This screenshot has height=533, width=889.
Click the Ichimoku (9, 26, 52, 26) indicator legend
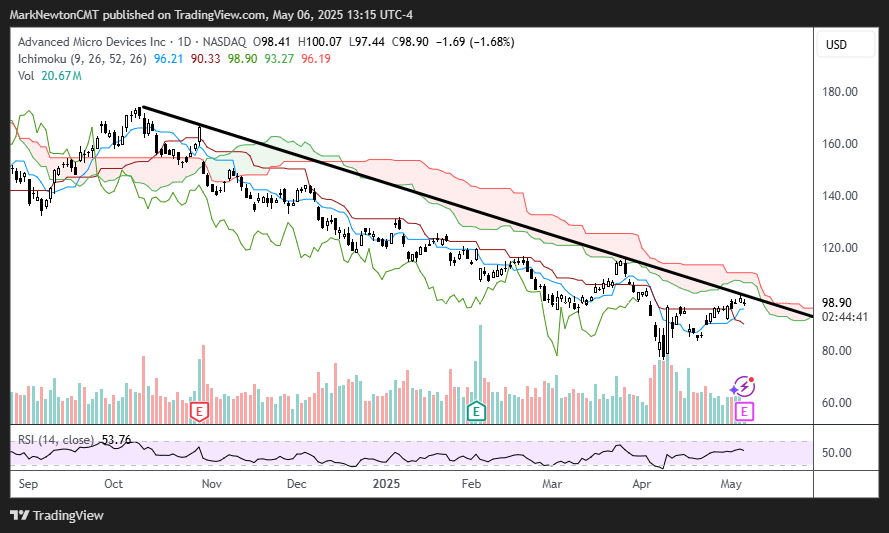click(x=82, y=59)
